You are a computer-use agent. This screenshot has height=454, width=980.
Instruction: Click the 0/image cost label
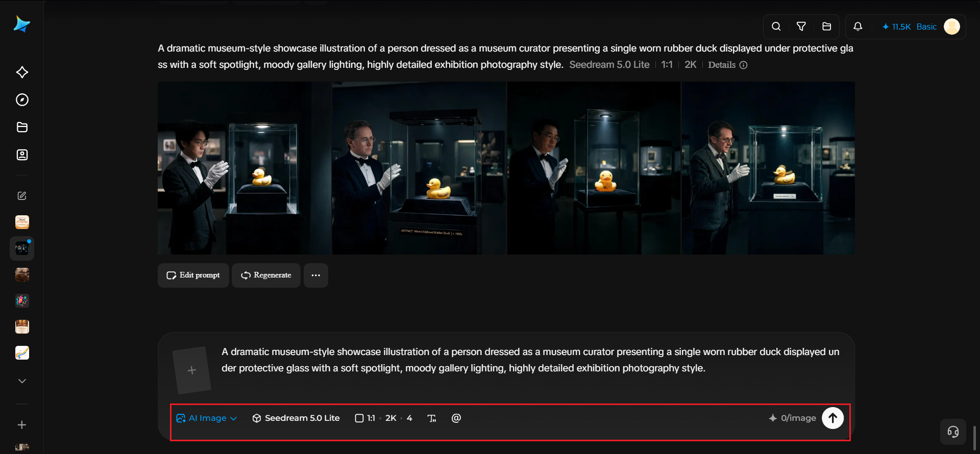(x=793, y=418)
